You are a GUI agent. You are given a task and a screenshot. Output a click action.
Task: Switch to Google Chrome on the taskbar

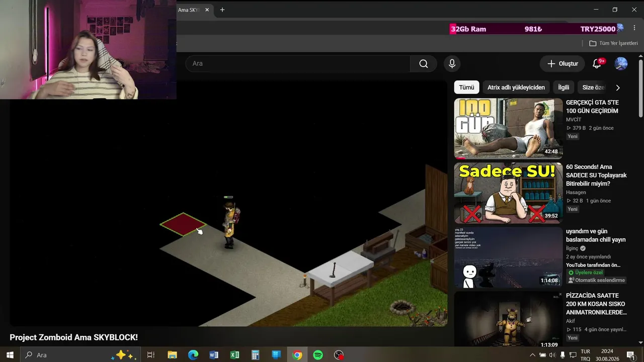(297, 355)
